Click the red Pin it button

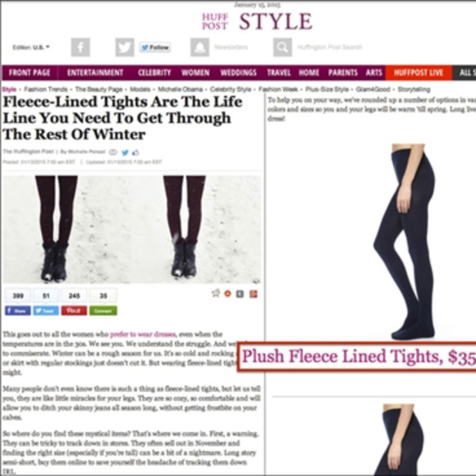pos(74,310)
